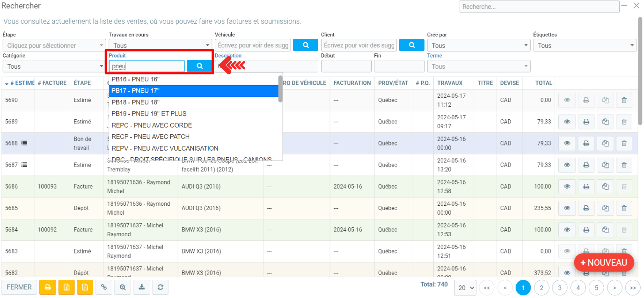This screenshot has height=298, width=644.
Task: Click the red NOUVEAU button
Action: (x=604, y=263)
